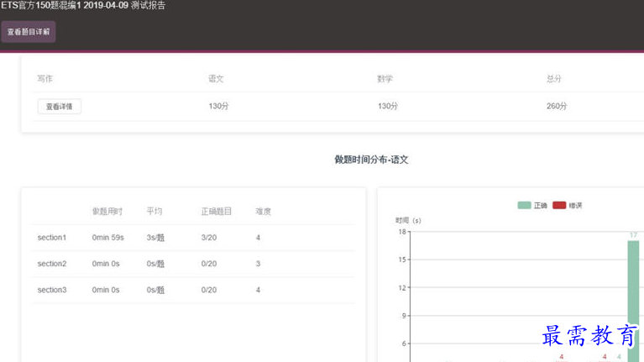
Task: Click the 查看题目详解 button
Action: (x=29, y=32)
